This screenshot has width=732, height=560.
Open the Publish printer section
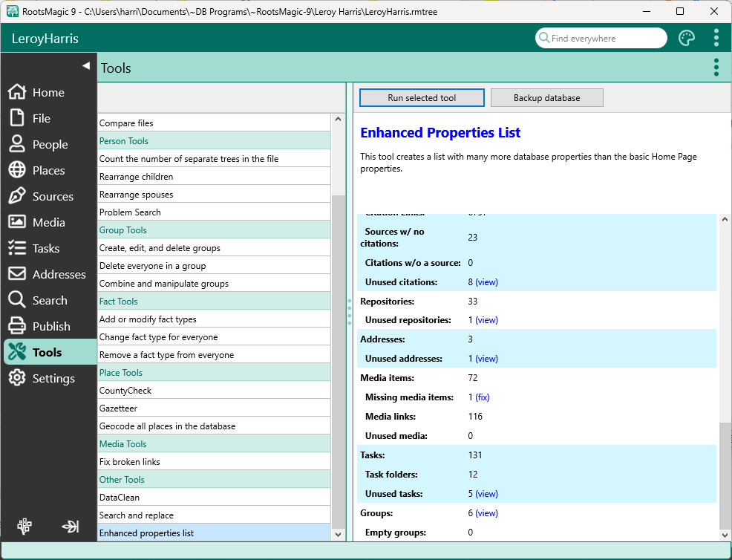tap(51, 327)
